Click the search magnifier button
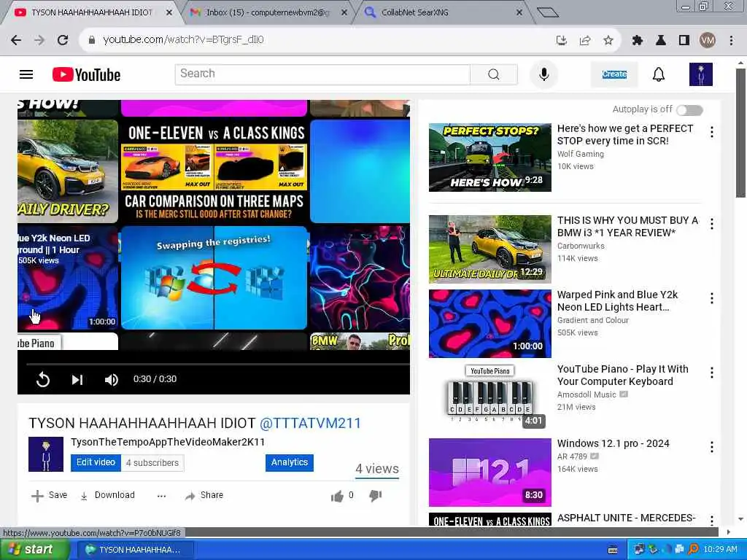 (x=494, y=74)
